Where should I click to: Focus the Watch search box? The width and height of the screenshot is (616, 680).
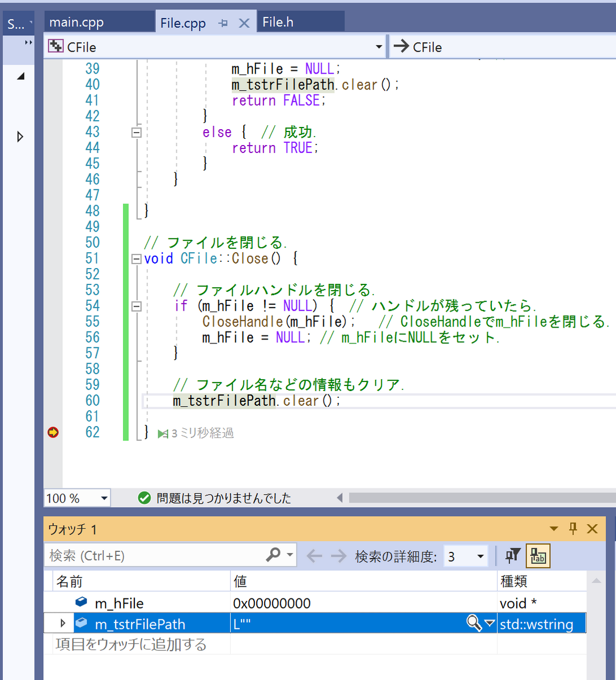click(155, 556)
